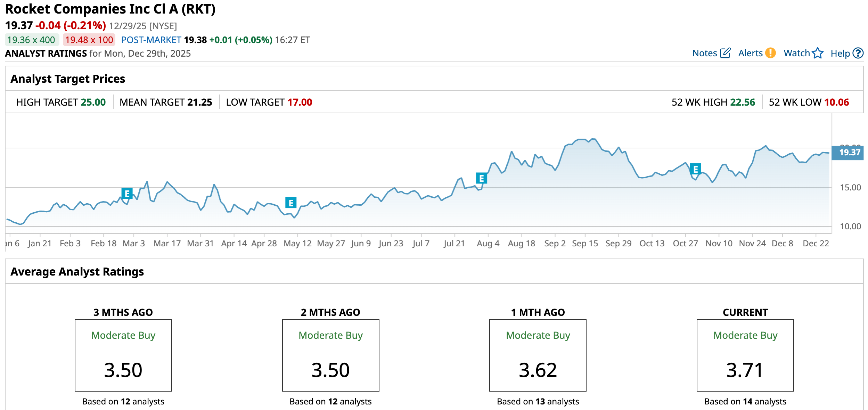The width and height of the screenshot is (868, 410).
Task: Click the Watch link text
Action: pos(796,53)
